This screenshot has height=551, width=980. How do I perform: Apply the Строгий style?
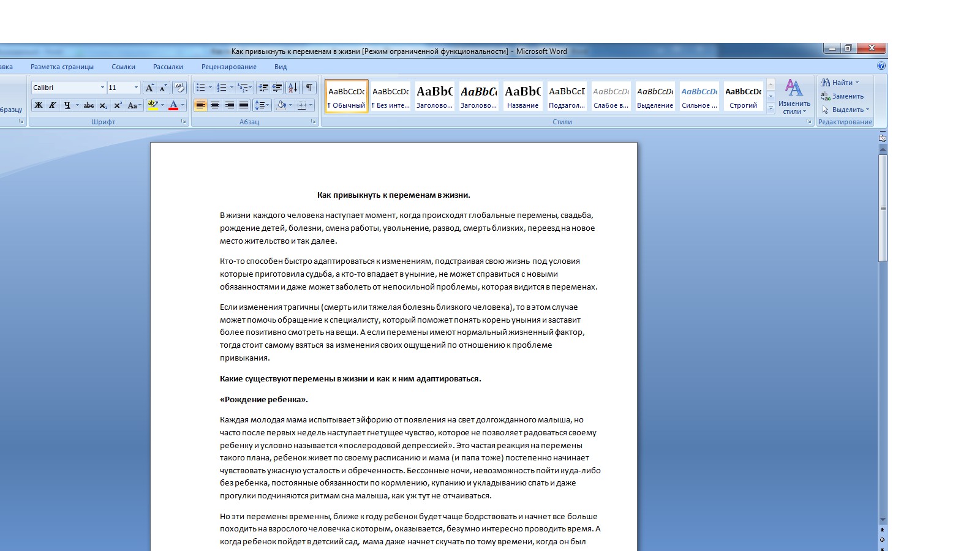pos(744,97)
